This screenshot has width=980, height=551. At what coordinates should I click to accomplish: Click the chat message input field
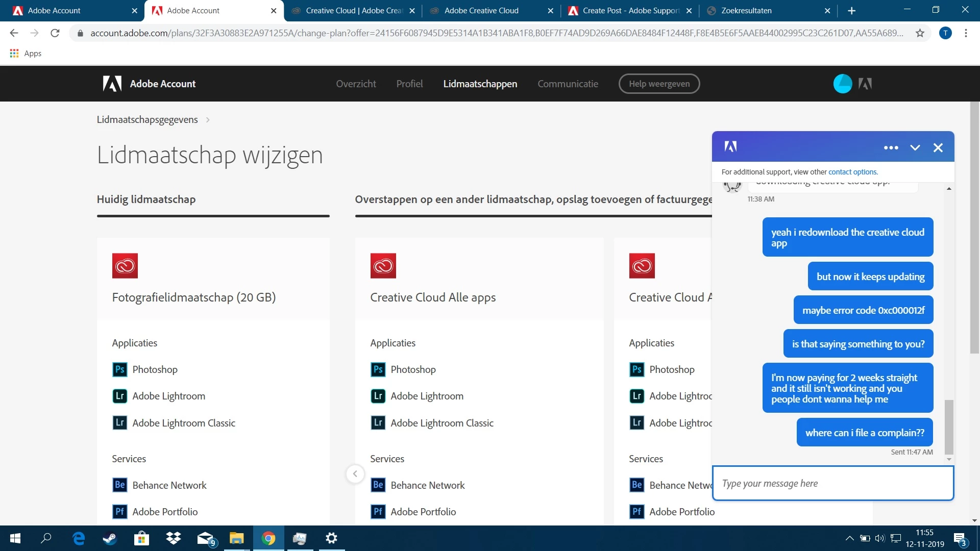pos(832,483)
